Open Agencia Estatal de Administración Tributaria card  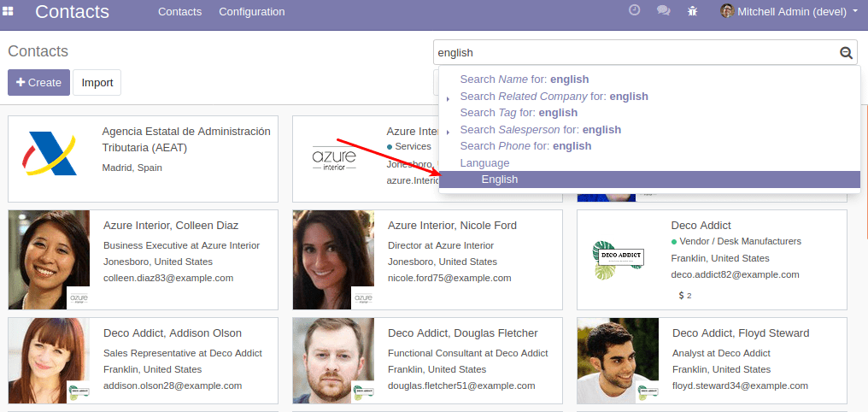tap(143, 159)
